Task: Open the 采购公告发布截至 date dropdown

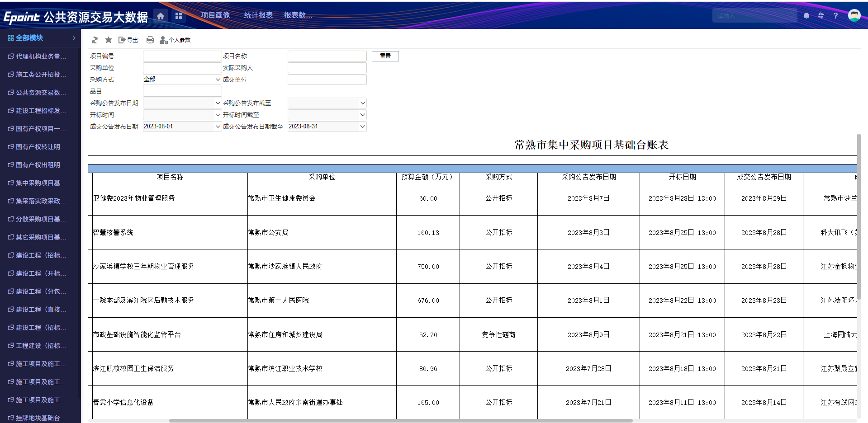Action: pyautogui.click(x=327, y=103)
